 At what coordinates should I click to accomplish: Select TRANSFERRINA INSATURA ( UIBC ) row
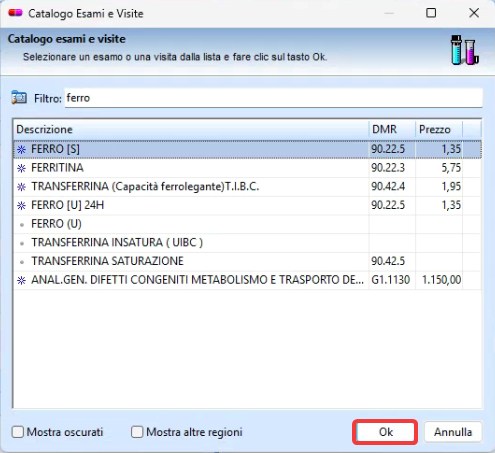point(247,242)
